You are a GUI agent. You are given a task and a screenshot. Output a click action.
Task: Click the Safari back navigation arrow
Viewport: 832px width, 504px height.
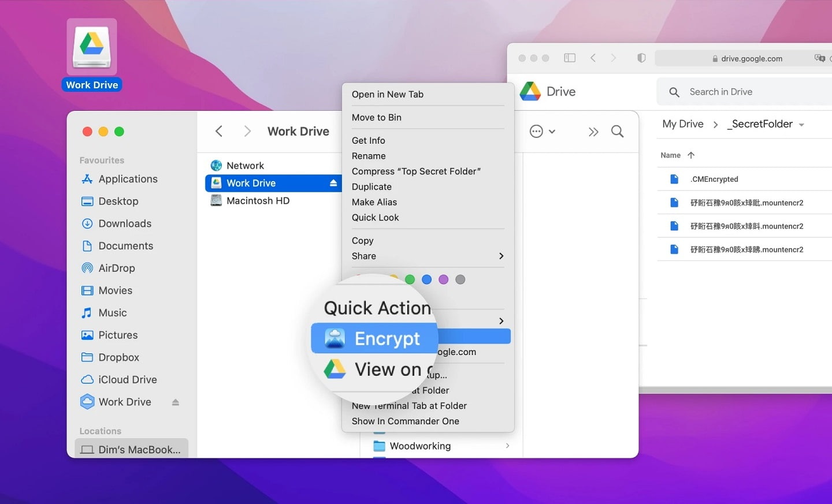click(593, 58)
